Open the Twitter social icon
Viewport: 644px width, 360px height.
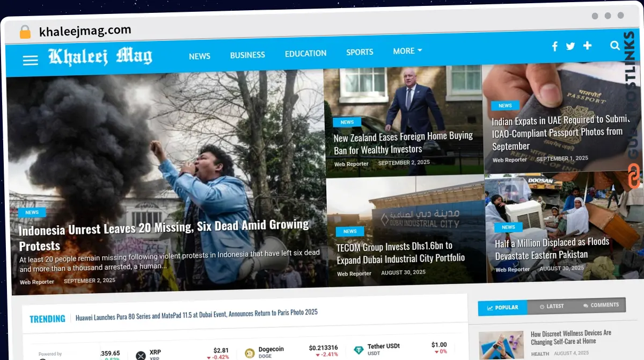coord(570,46)
